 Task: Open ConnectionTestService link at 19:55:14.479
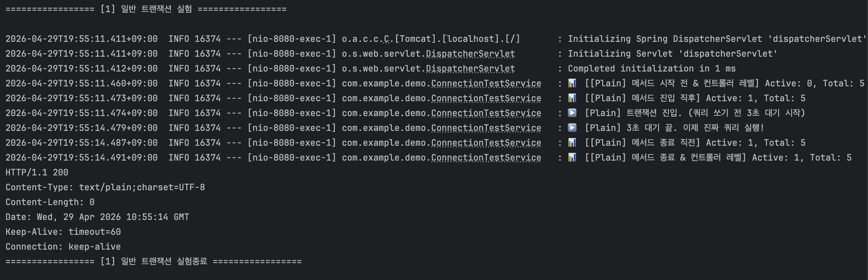pyautogui.click(x=486, y=128)
